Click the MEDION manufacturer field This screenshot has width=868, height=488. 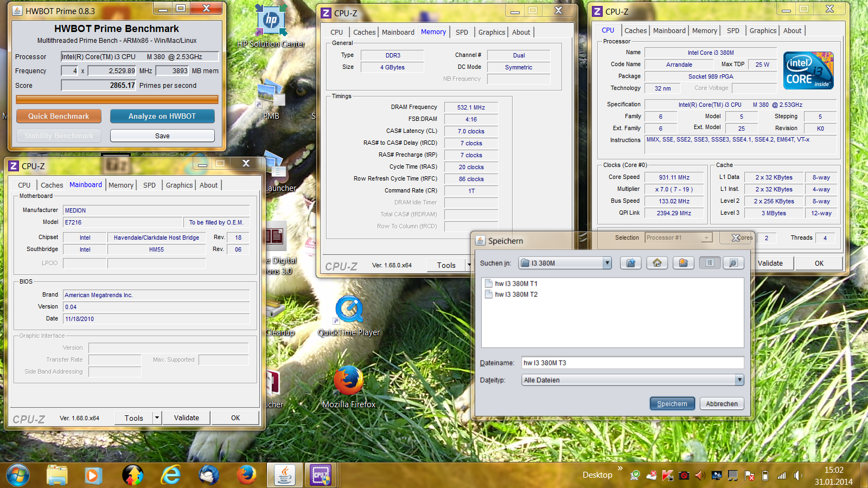click(156, 210)
